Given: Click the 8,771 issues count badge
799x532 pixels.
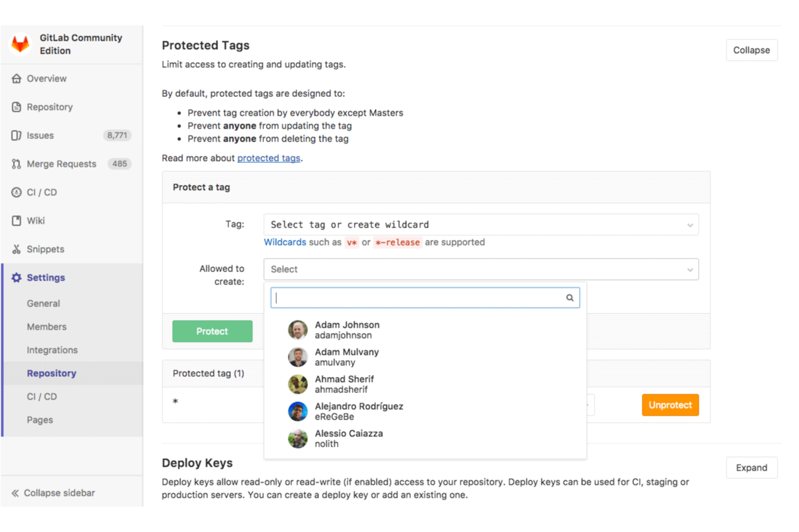Looking at the screenshot, I should coord(117,136).
